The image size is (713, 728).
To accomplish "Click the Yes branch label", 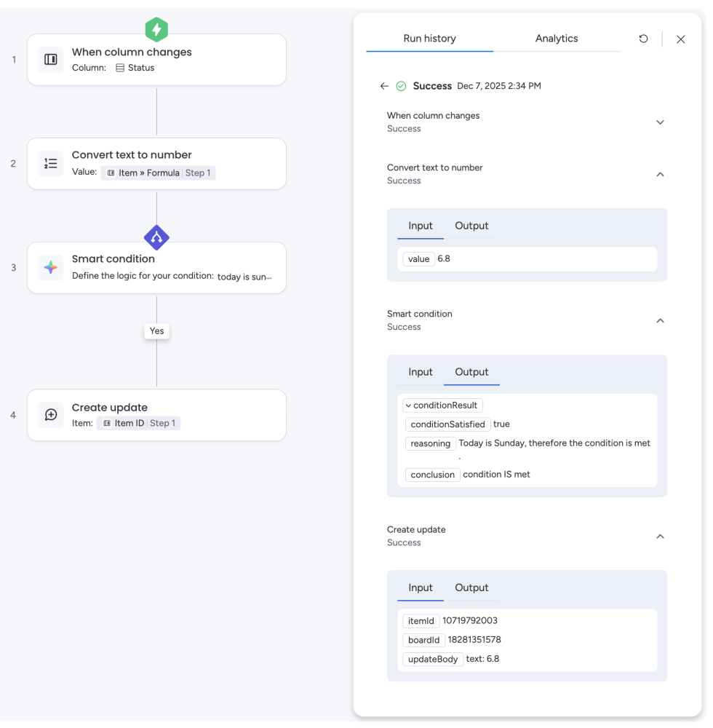I will pyautogui.click(x=156, y=331).
